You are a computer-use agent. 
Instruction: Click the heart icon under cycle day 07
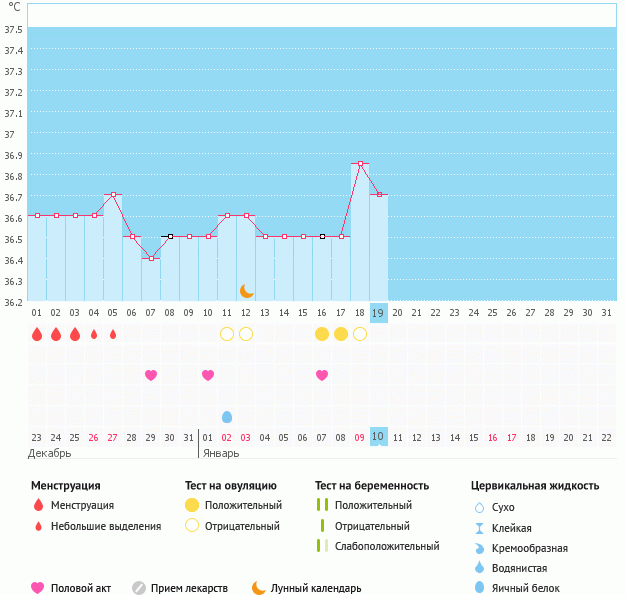(x=151, y=375)
